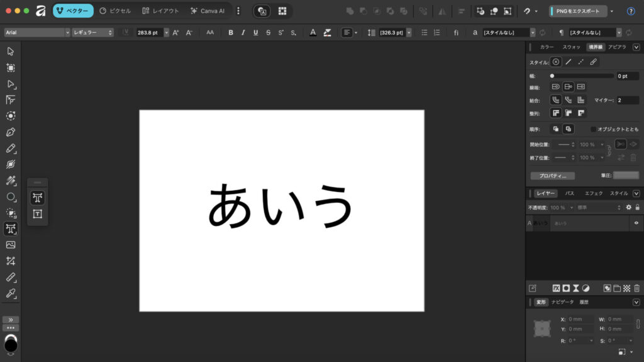Open the Arial font family dropdown
This screenshot has height=362, width=644.
[36, 32]
